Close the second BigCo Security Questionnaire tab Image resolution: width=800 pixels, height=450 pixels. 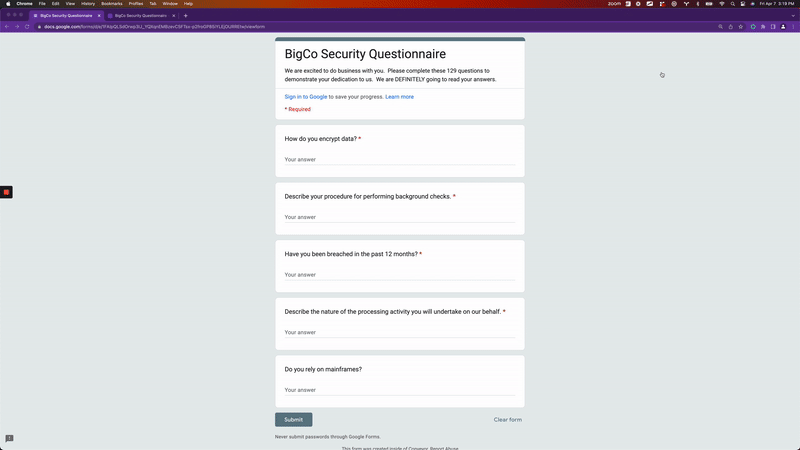[173, 16]
